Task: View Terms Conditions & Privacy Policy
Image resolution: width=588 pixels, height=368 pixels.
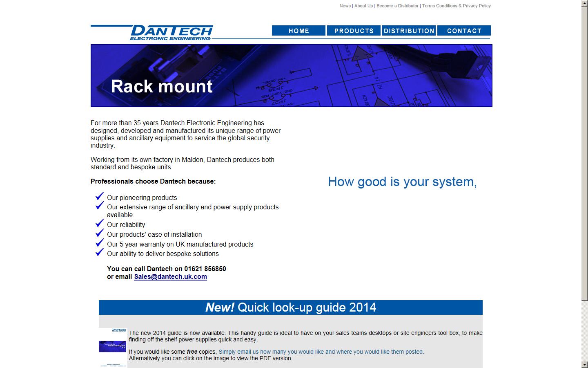Action: click(456, 6)
